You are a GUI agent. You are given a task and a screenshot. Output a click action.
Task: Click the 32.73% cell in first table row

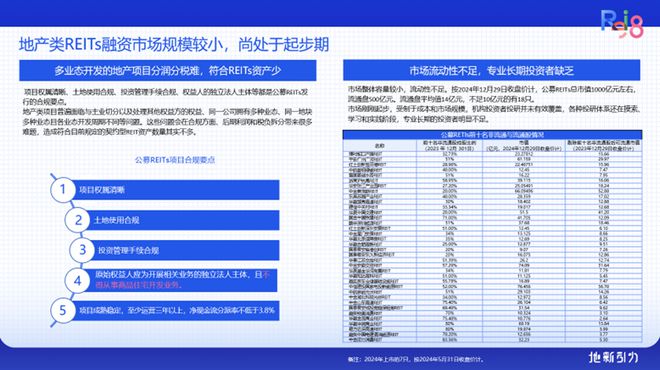tap(450, 154)
